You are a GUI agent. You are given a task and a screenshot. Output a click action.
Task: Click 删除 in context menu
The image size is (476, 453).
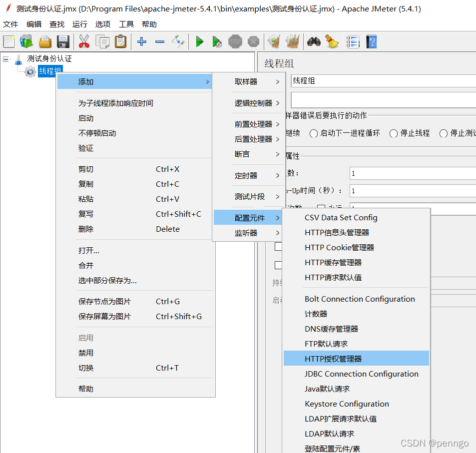[134, 229]
